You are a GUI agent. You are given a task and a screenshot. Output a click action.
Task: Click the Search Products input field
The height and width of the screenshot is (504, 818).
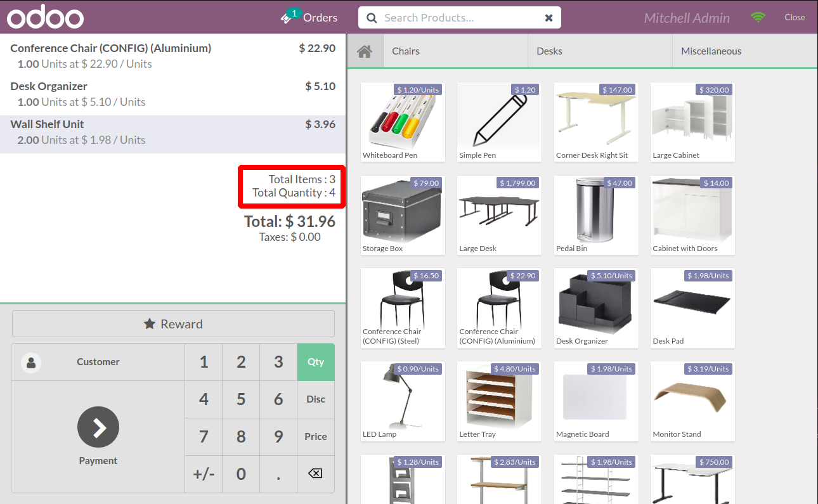(460, 18)
